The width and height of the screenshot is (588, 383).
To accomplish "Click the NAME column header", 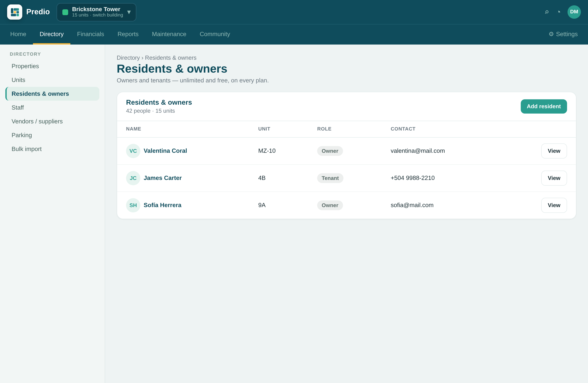I will (133, 129).
